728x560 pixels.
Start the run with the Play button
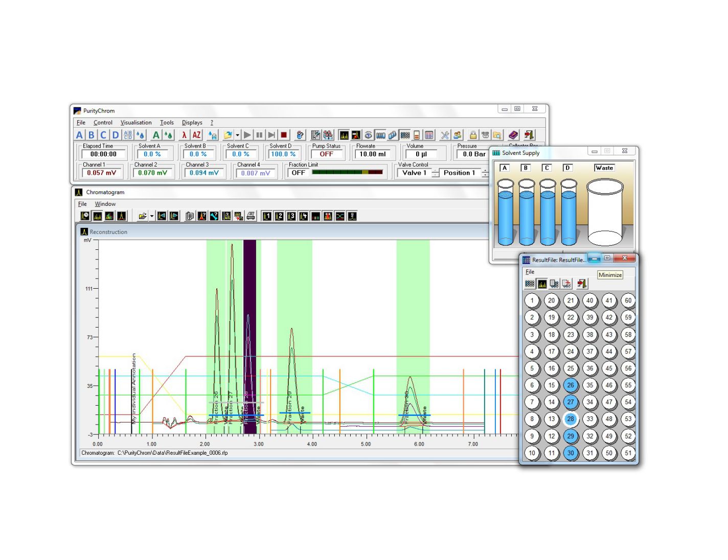[247, 135]
